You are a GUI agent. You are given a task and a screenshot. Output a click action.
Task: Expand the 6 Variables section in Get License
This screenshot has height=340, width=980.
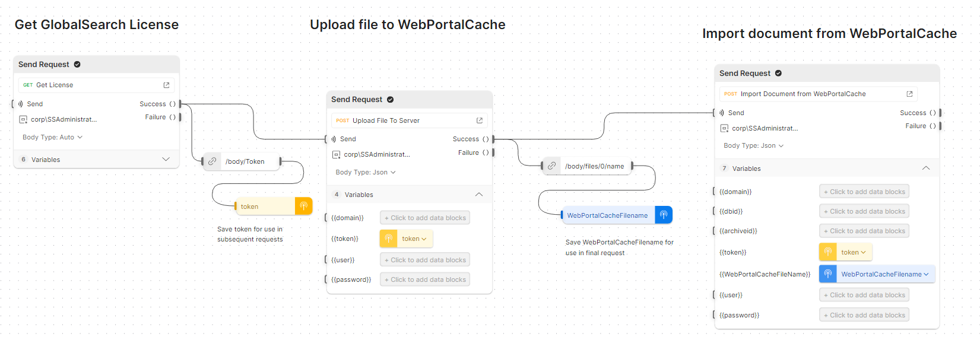pos(166,159)
